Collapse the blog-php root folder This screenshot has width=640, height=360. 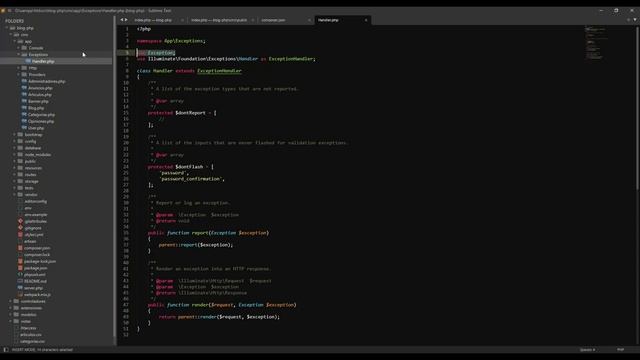coord(7,28)
